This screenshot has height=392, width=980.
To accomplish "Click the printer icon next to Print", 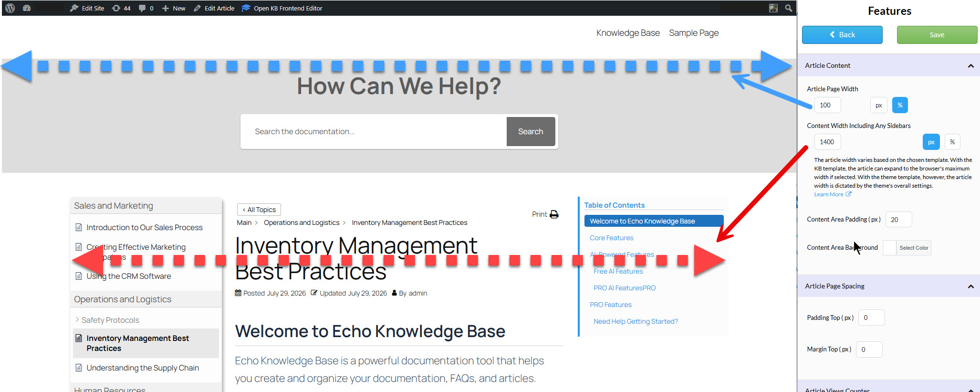I will pyautogui.click(x=554, y=214).
